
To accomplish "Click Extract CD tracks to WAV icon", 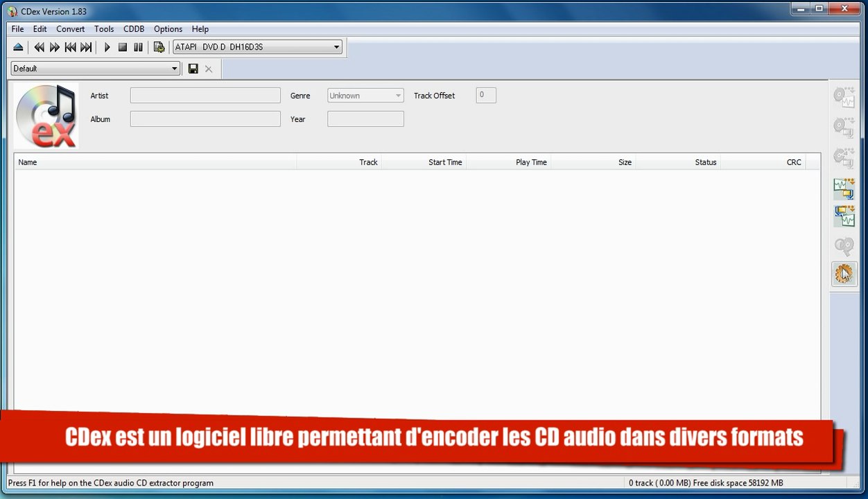I will point(844,97).
